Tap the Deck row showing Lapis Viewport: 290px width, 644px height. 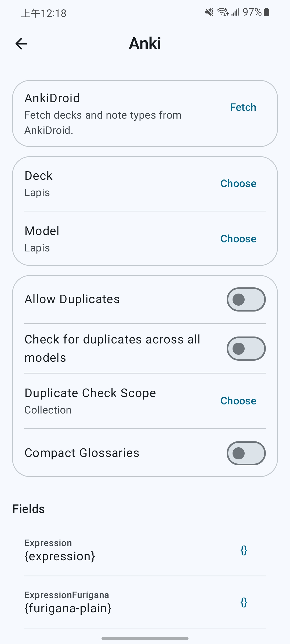pos(145,184)
